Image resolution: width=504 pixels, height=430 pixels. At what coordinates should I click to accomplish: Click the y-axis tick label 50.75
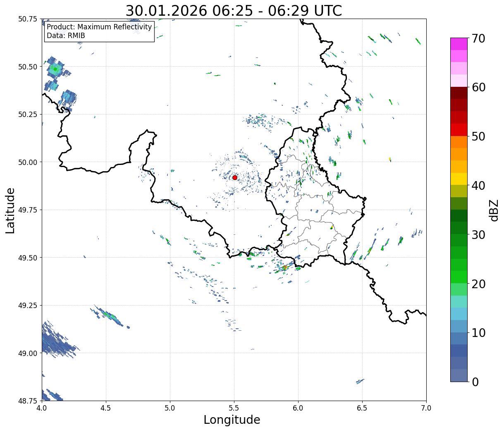coord(28,19)
